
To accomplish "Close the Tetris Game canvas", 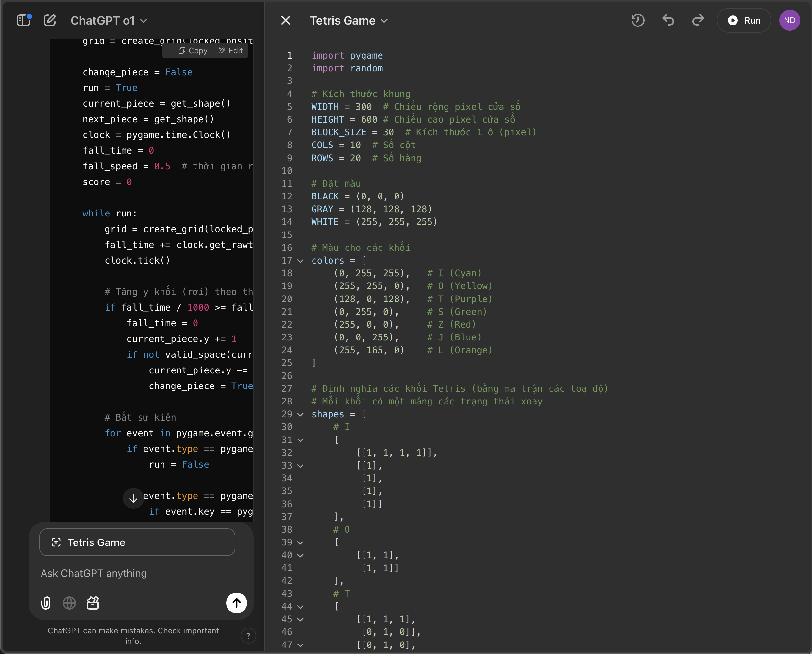I will coord(286,20).
